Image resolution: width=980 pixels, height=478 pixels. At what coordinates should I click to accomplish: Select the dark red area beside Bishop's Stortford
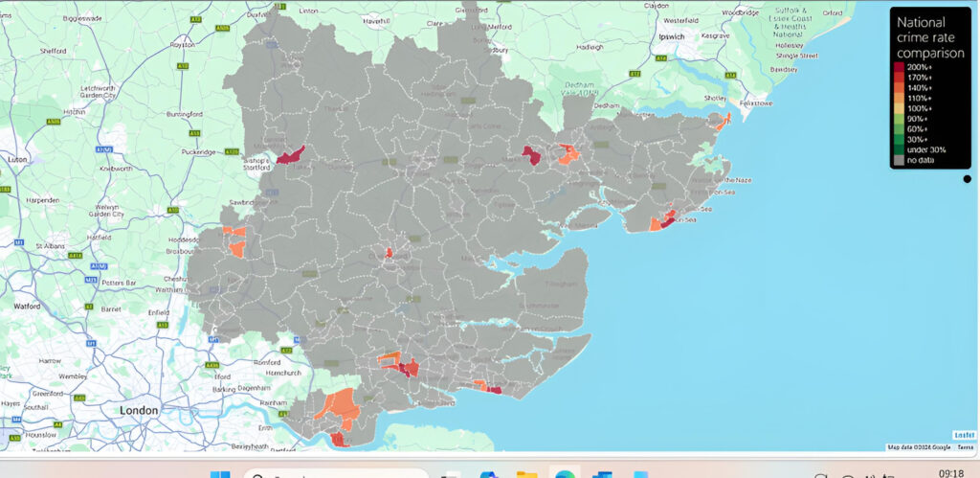[x=290, y=155]
